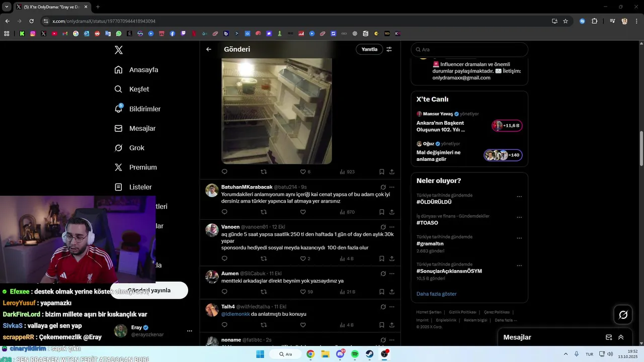Click browser back arrow
This screenshot has width=644, height=362.
7,21
